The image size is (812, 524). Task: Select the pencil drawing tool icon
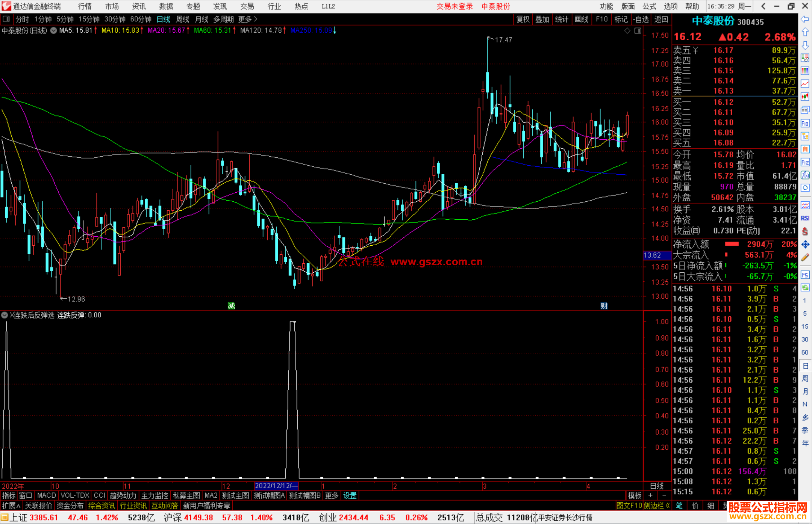pyautogui.click(x=805, y=257)
